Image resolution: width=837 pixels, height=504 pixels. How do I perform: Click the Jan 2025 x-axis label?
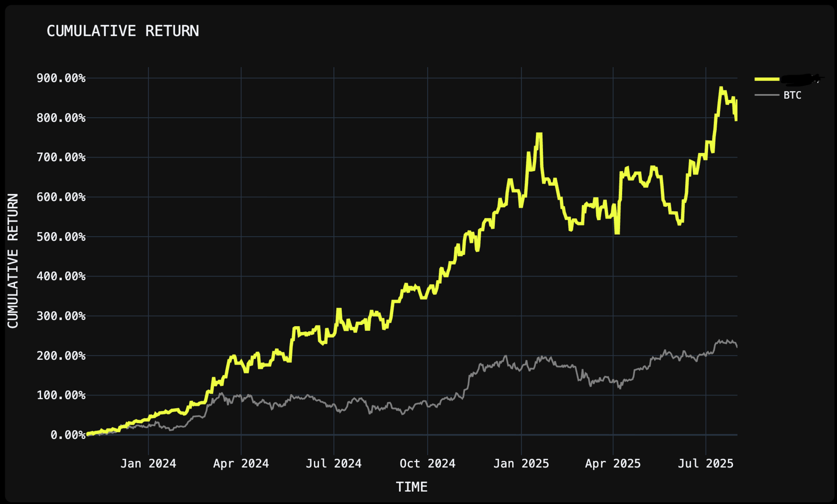click(x=521, y=463)
